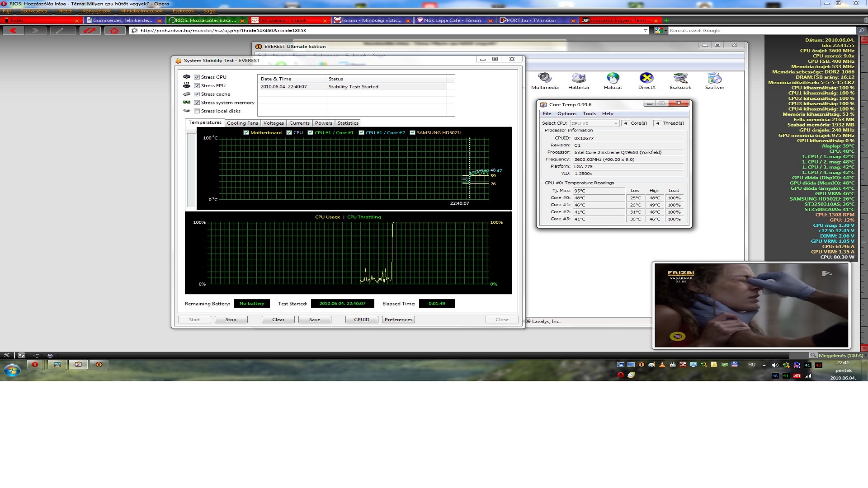Open Core Temp Help menu
The width and height of the screenshot is (868, 488).
coord(608,114)
